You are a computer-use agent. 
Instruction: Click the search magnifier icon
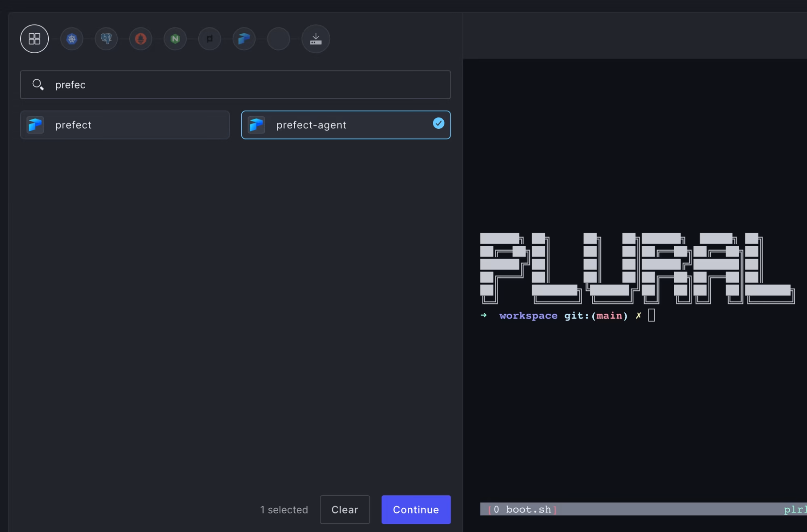(x=38, y=84)
